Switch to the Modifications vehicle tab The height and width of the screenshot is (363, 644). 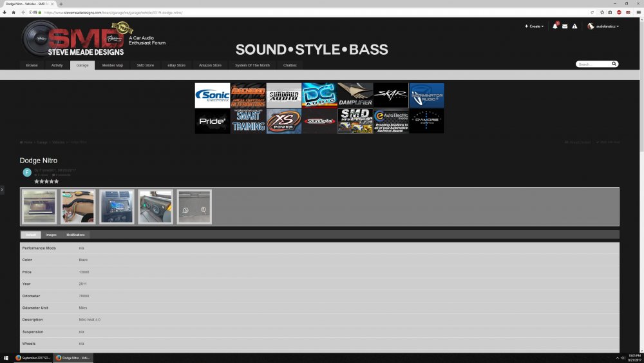coord(75,235)
